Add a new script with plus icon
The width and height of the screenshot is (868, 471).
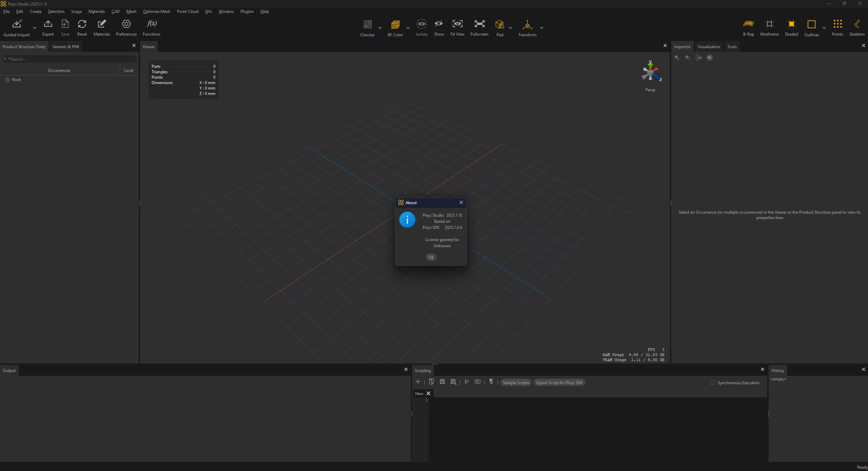click(x=418, y=382)
